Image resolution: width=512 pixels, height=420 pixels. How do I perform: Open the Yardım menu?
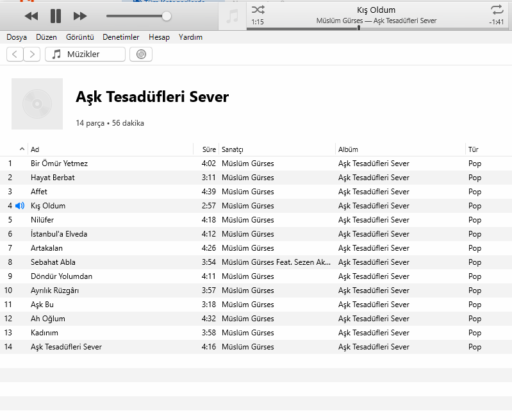click(190, 37)
